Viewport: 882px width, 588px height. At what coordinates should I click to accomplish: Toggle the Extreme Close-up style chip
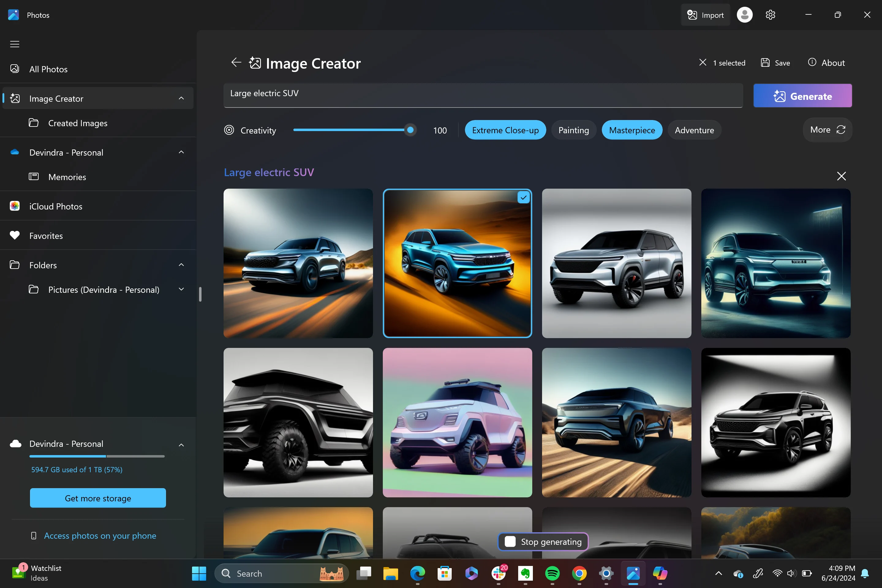point(505,130)
